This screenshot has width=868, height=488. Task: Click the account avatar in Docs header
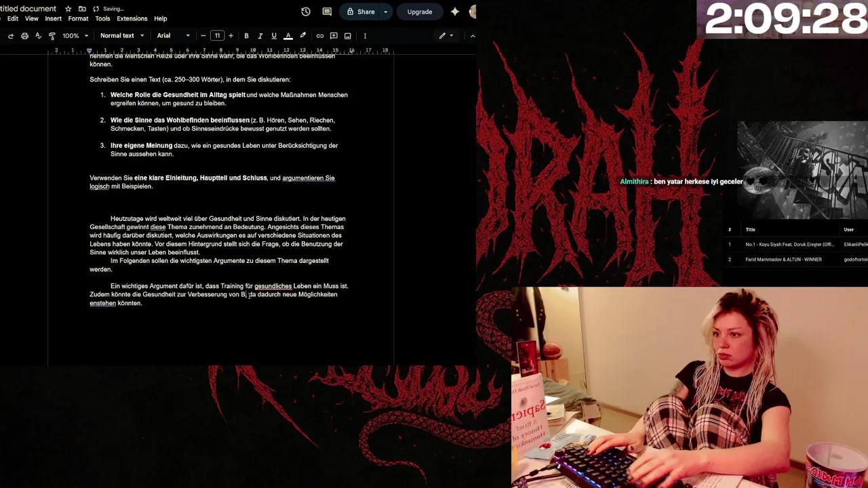[473, 12]
